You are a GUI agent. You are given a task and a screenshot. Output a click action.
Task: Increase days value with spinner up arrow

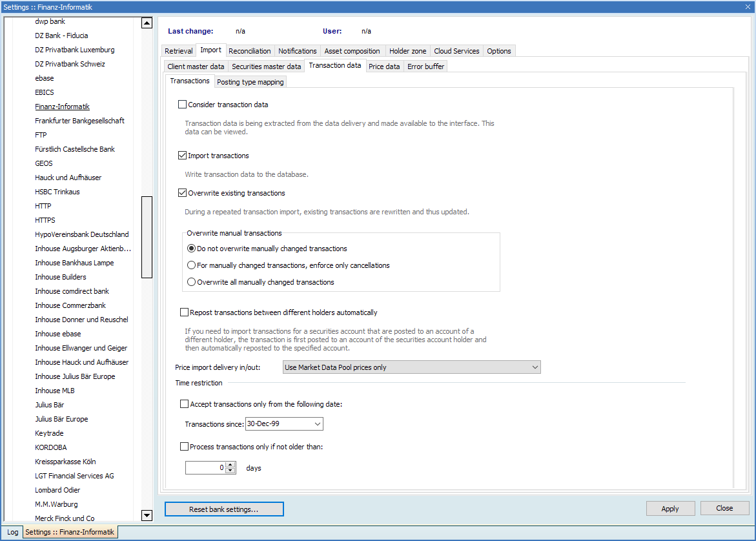point(230,465)
